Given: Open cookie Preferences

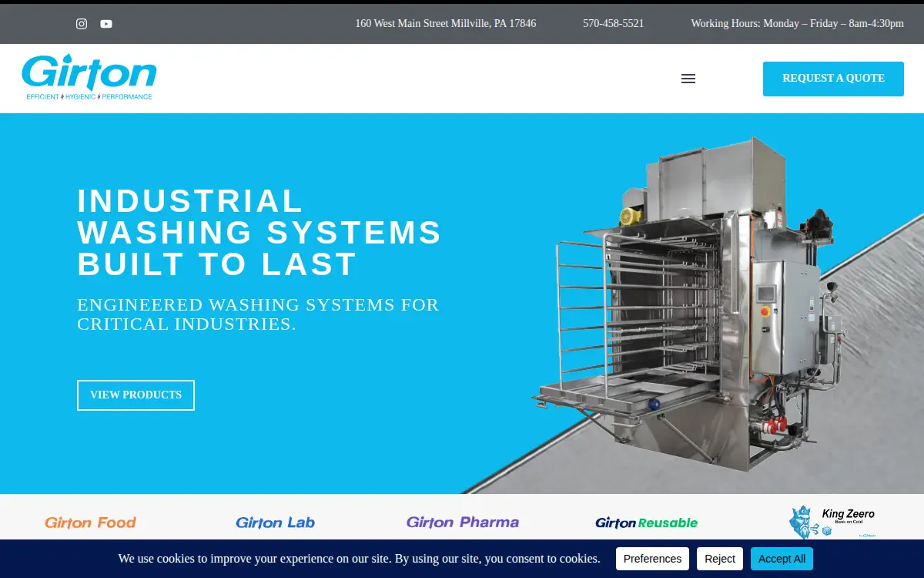Looking at the screenshot, I should (x=652, y=559).
